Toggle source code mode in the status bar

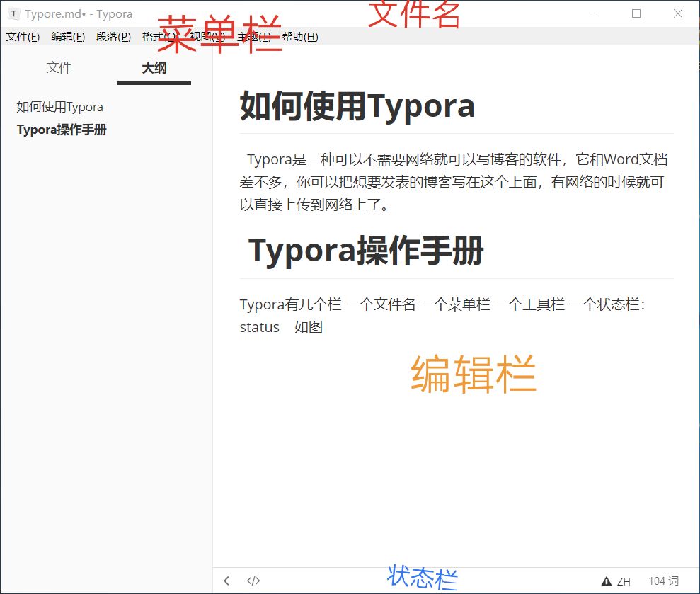pos(253,581)
